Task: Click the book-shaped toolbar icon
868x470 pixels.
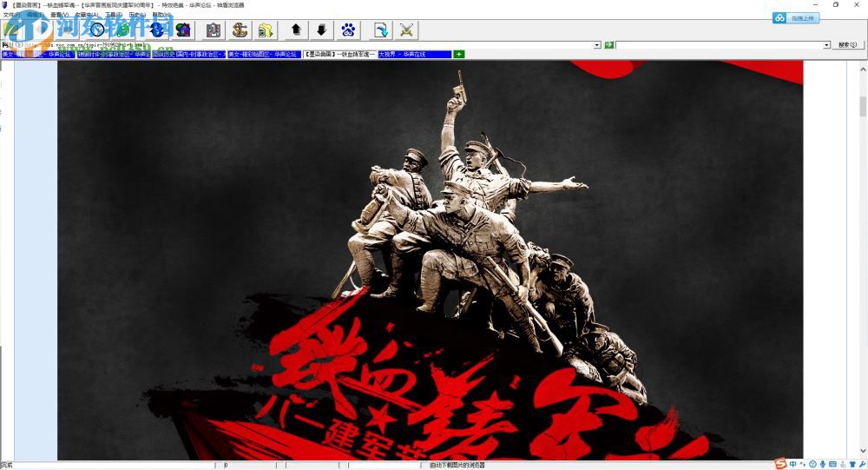Action: 214,30
